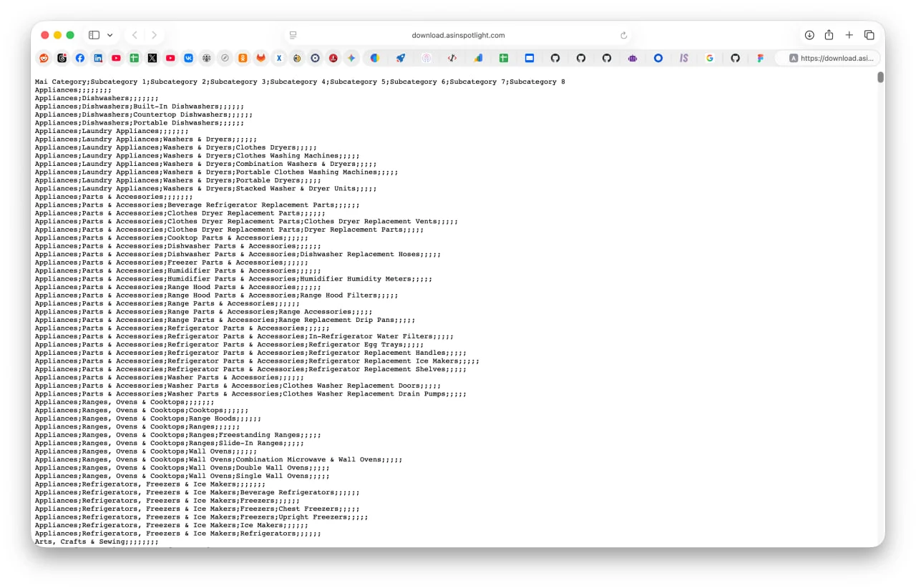
Task: Open the Figma pinned tab
Action: [760, 58]
